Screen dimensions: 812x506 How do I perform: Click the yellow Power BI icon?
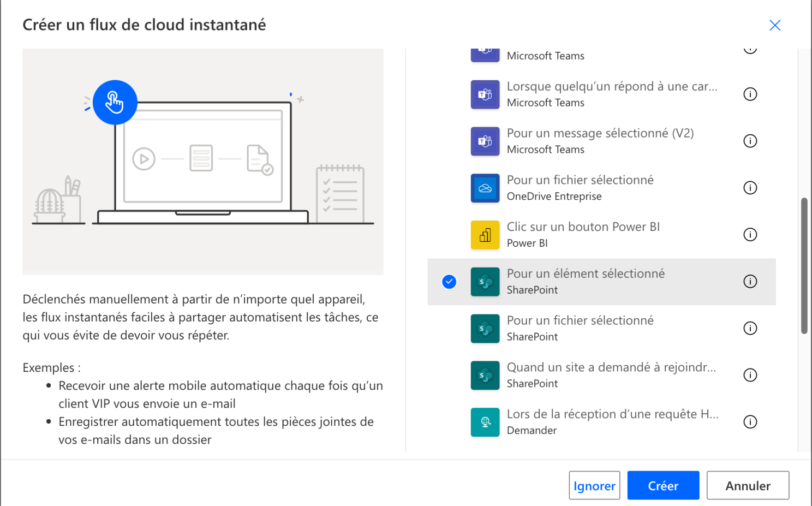[485, 235]
